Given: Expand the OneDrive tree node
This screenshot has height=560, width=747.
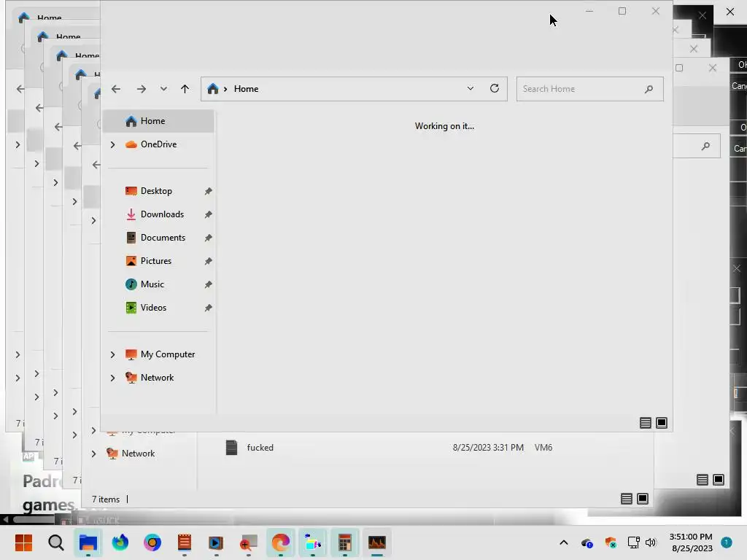Looking at the screenshot, I should click(113, 144).
